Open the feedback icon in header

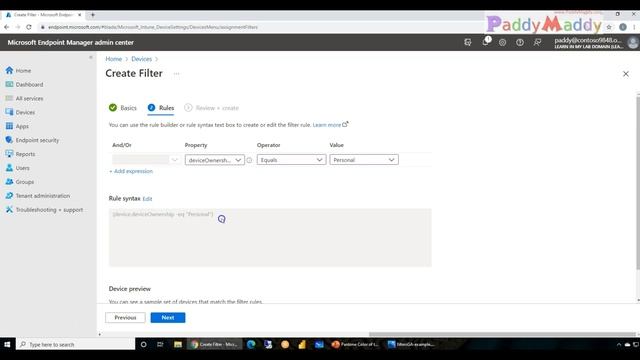tap(537, 42)
